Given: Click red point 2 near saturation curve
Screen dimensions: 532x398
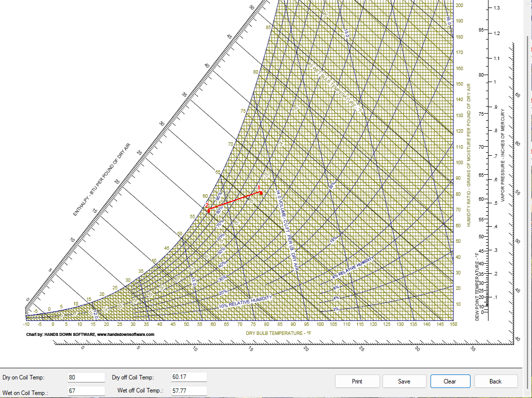Looking at the screenshot, I should 208,211.
